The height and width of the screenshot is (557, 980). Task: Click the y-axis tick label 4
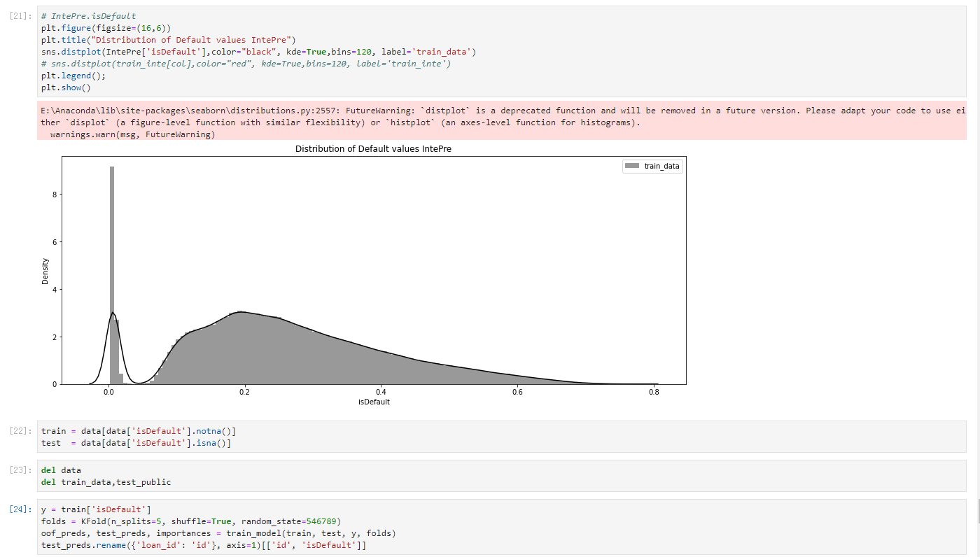54,289
